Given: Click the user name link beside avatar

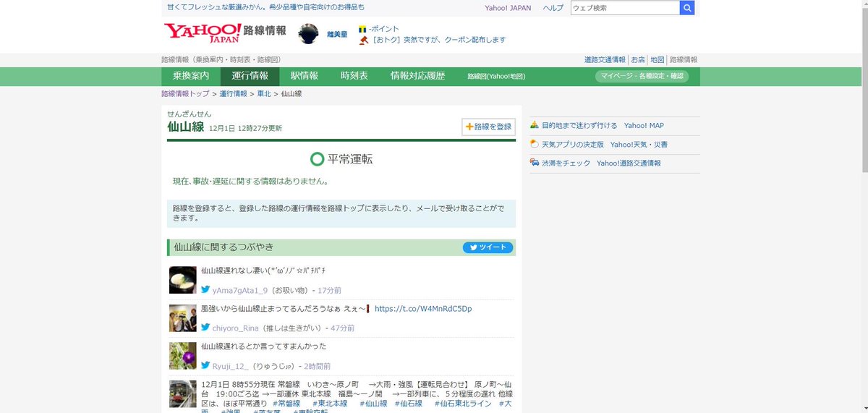Looking at the screenshot, I should [337, 34].
